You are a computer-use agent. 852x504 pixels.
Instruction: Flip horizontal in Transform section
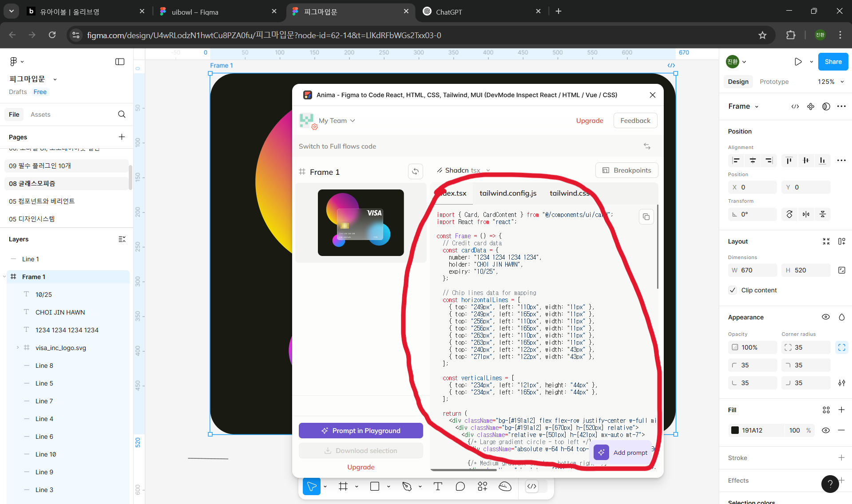[806, 214]
